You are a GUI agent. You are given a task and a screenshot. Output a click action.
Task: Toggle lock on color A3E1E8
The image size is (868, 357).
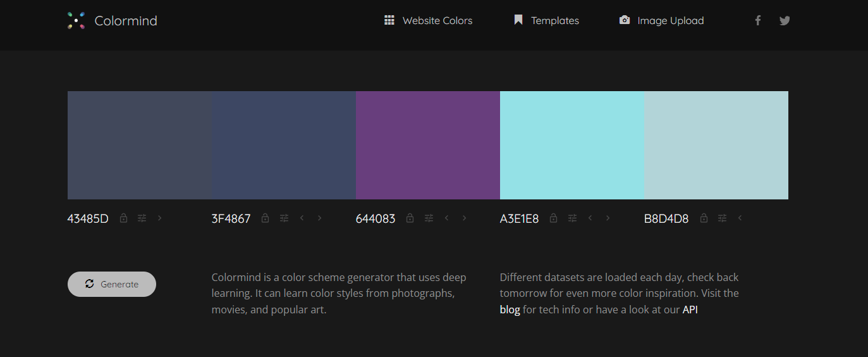(x=554, y=218)
